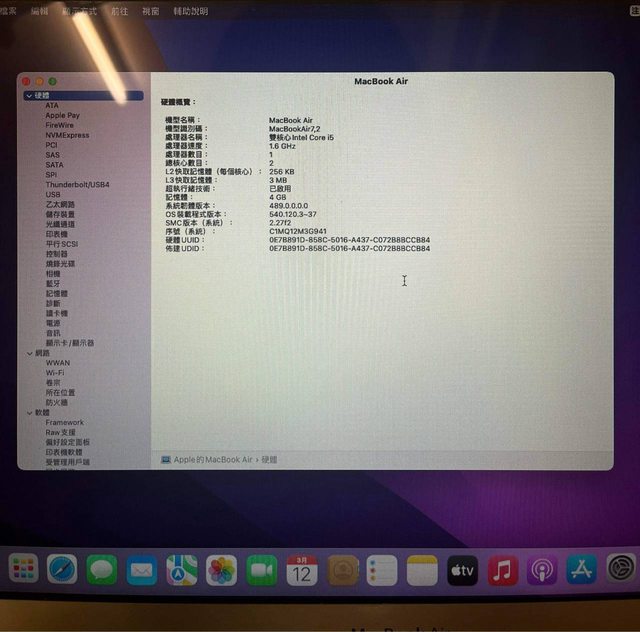Collapse the 軟體 section chevron
Screen dimensions: 640x632
point(29,413)
